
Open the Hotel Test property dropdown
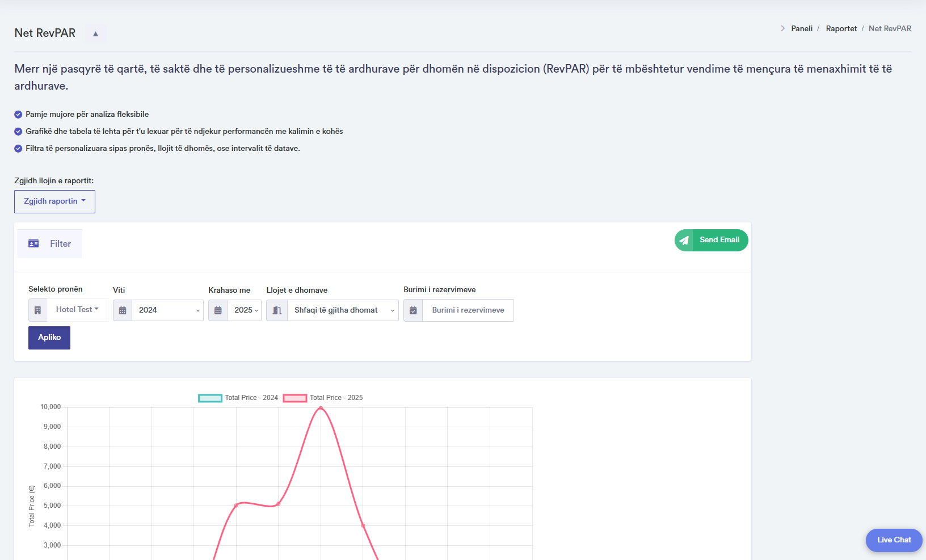pyautogui.click(x=77, y=310)
